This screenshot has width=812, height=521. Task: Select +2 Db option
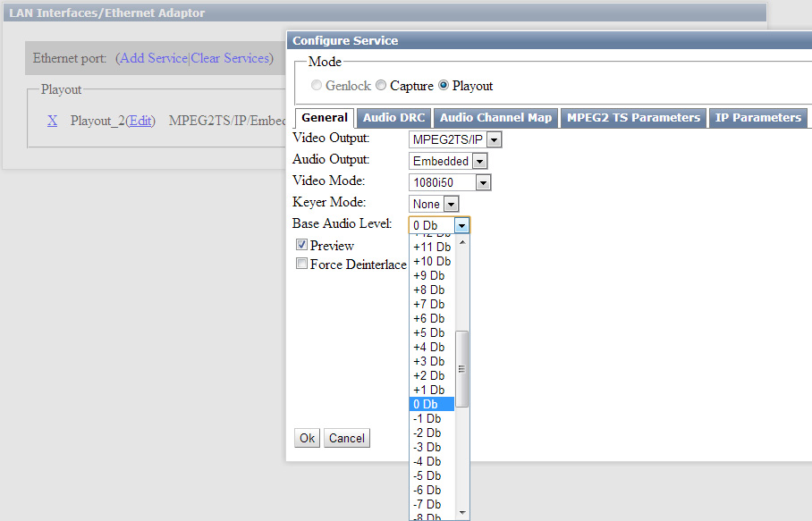(432, 375)
